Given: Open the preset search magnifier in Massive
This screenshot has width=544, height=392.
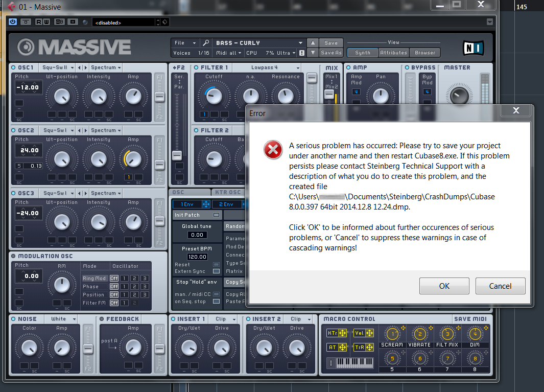Looking at the screenshot, I should click(x=206, y=43).
